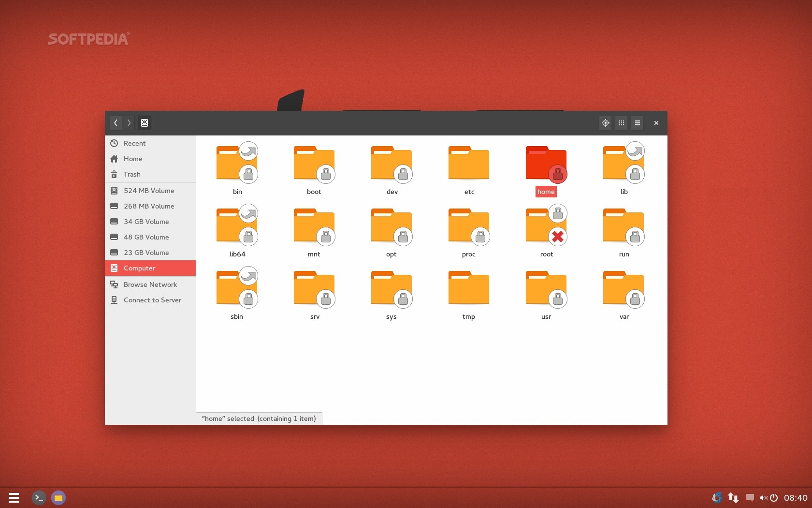The height and width of the screenshot is (508, 812).
Task: Open the 23 GB Volume
Action: pos(150,253)
